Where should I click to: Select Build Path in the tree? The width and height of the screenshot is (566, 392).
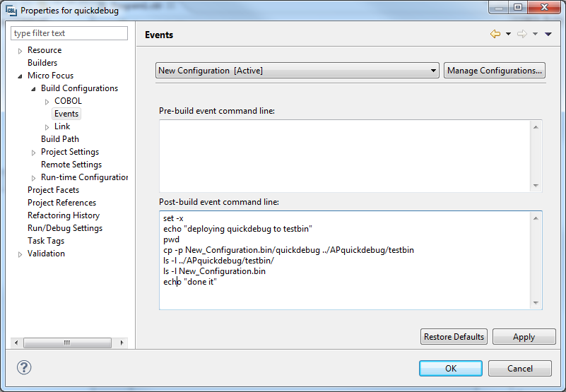click(60, 139)
